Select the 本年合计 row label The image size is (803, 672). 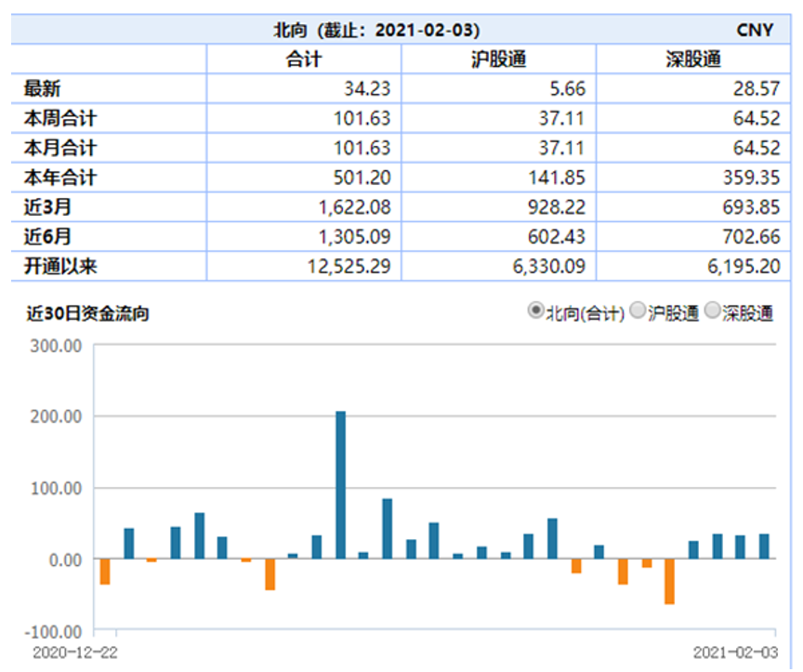[59, 178]
